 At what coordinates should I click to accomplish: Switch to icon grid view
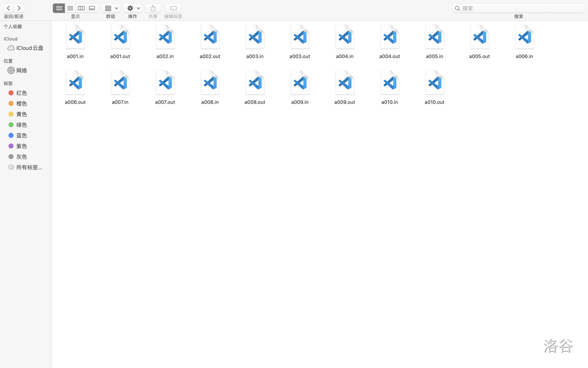[x=59, y=8]
